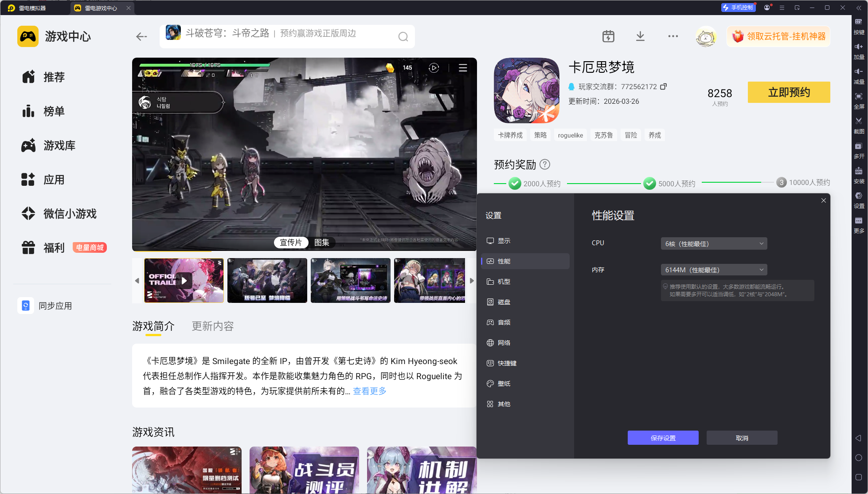Switch to the 更新内容 tab
The image size is (868, 494).
[x=212, y=326]
